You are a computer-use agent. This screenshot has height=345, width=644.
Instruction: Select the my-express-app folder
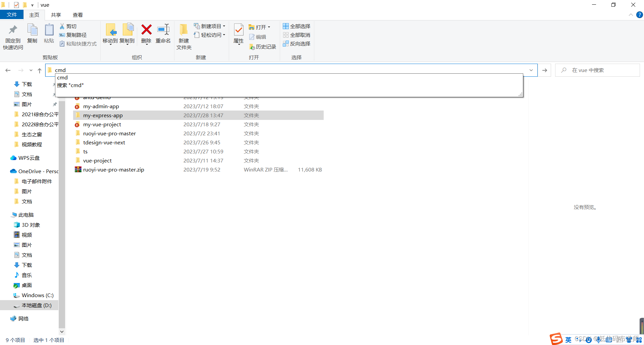click(103, 115)
